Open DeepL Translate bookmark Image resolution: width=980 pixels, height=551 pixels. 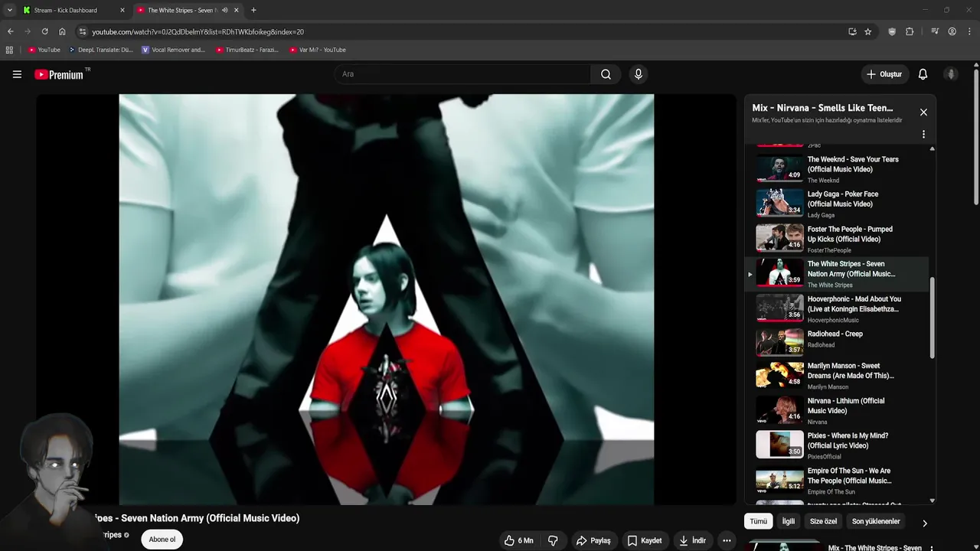click(100, 50)
